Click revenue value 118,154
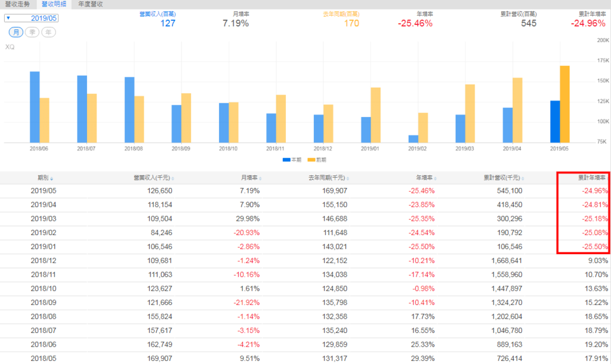Viewport: 611px width, 364px height. (160, 205)
